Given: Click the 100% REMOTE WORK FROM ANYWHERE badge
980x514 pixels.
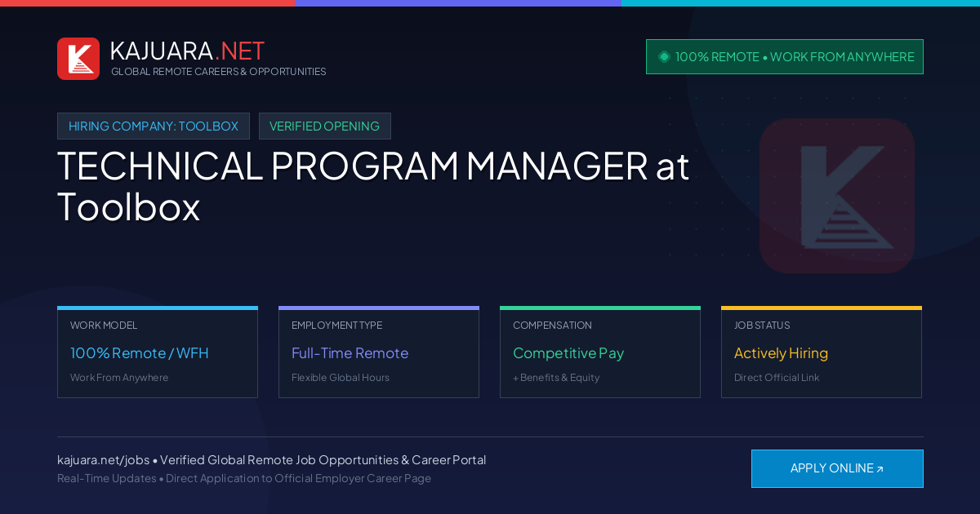Looking at the screenshot, I should pos(785,57).
